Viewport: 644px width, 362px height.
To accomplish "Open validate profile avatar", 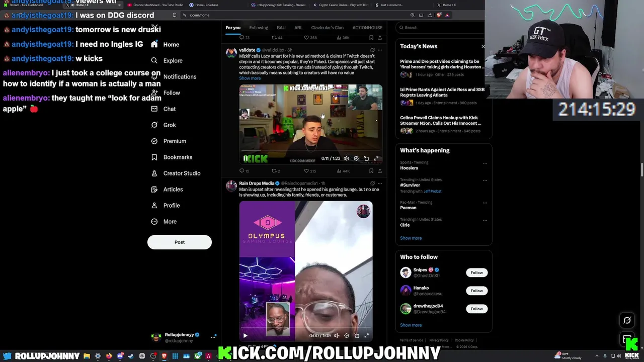I will click(231, 52).
